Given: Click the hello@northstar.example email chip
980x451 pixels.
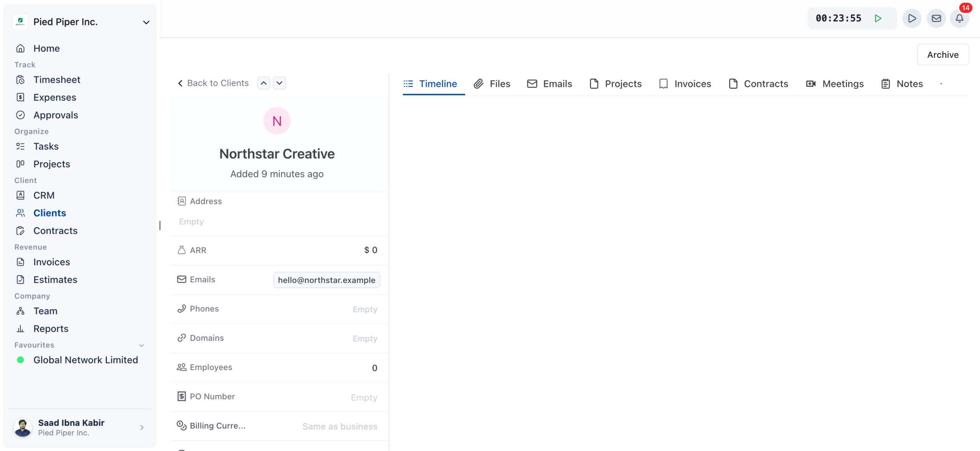Looking at the screenshot, I should coord(326,280).
